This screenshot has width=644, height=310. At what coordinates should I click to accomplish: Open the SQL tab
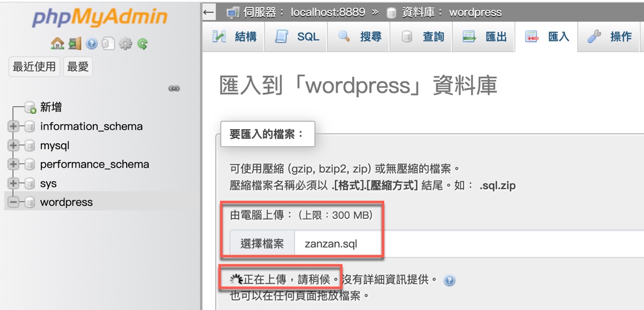[296, 37]
